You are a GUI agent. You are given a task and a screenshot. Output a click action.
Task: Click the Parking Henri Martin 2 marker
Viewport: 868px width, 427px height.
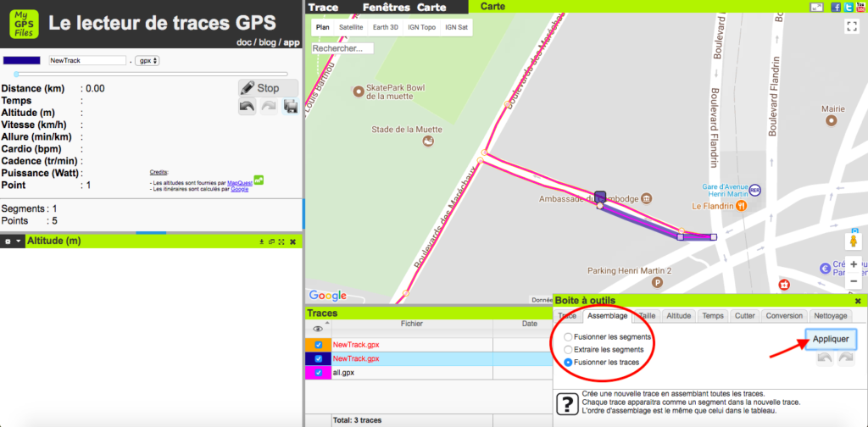coord(657,283)
